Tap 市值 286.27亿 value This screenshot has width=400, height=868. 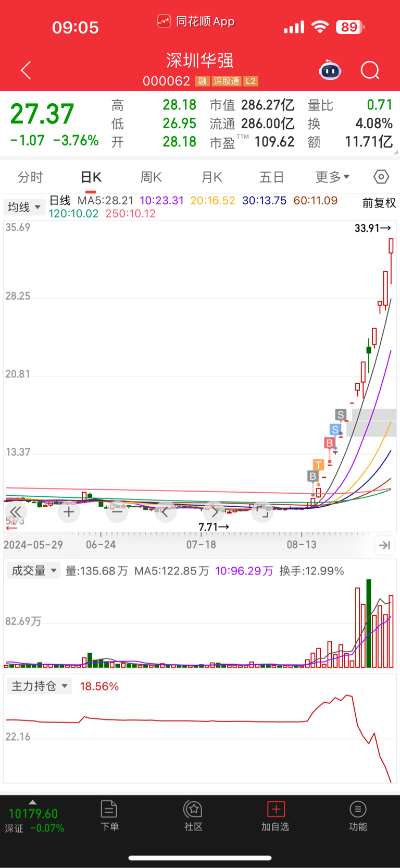(267, 105)
